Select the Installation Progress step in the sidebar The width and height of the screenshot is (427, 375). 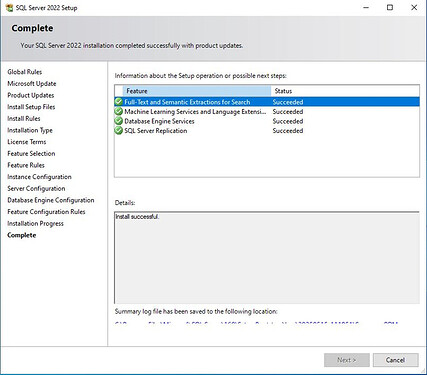pos(35,224)
